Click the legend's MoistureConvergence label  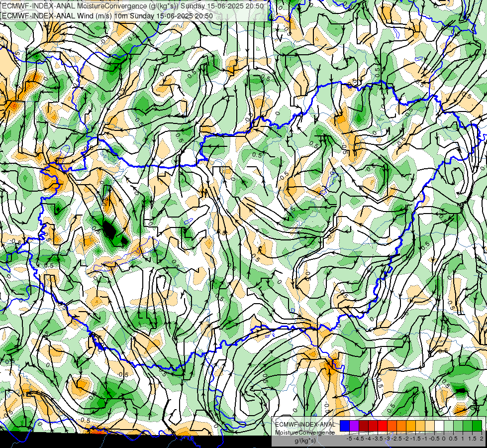pyautogui.click(x=305, y=433)
